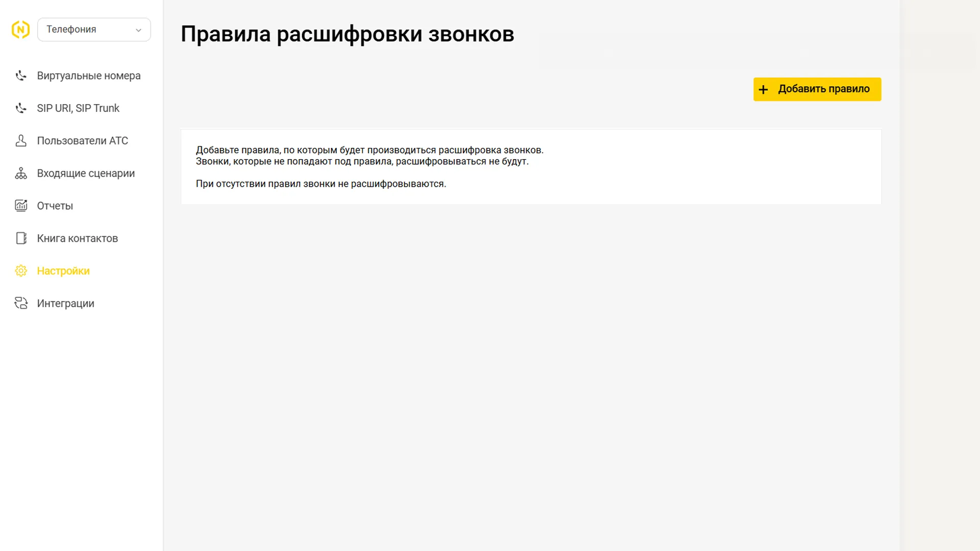The height and width of the screenshot is (551, 980).
Task: Open the Отчеты section
Action: 55,206
